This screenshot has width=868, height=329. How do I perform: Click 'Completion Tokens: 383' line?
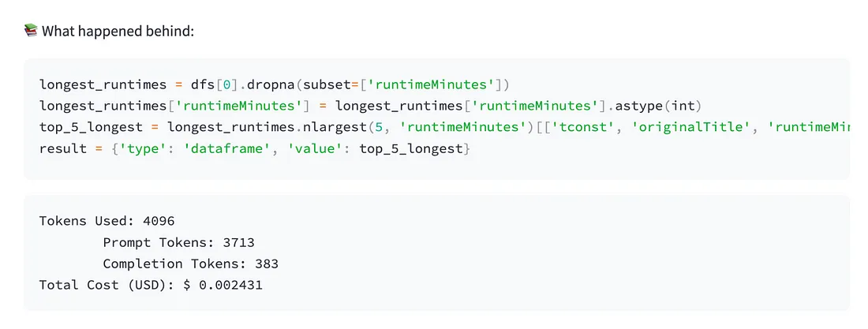(190, 264)
